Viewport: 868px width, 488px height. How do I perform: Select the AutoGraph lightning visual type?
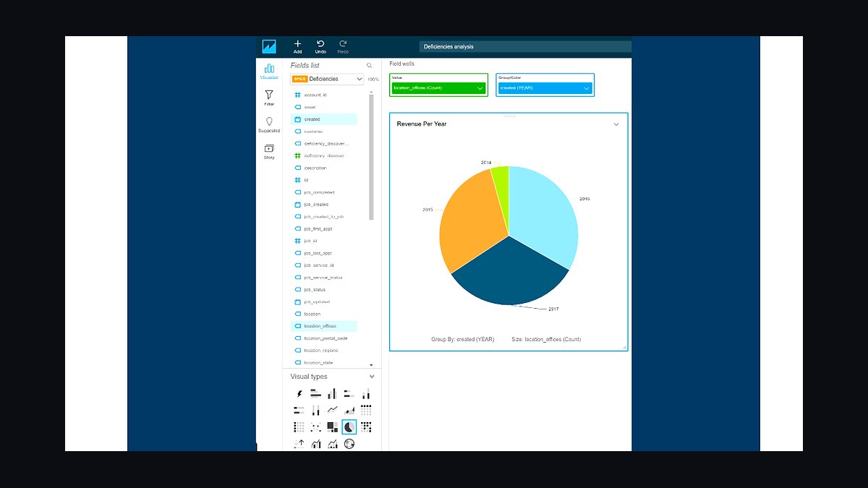coord(299,394)
